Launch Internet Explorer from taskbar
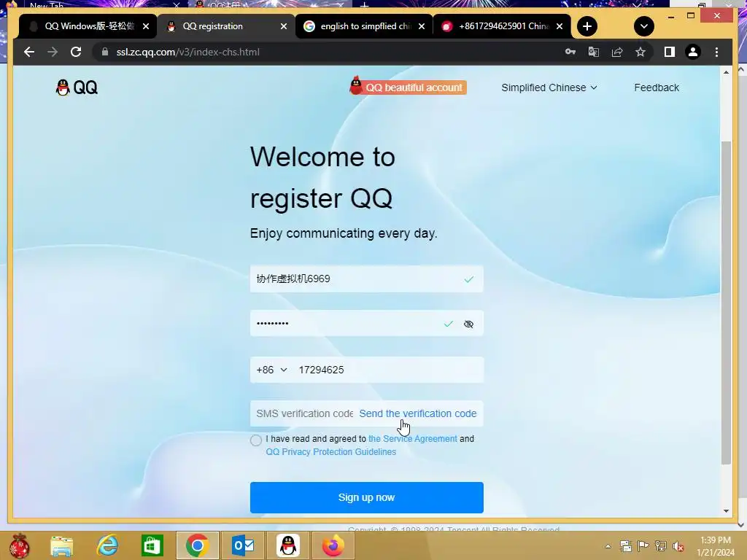 [x=107, y=545]
